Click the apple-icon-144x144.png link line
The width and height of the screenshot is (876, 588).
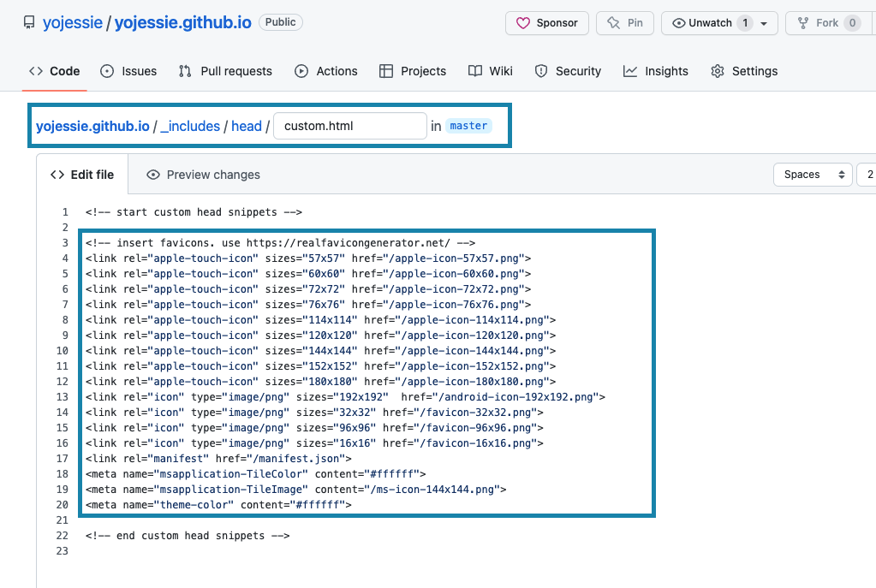(x=320, y=351)
